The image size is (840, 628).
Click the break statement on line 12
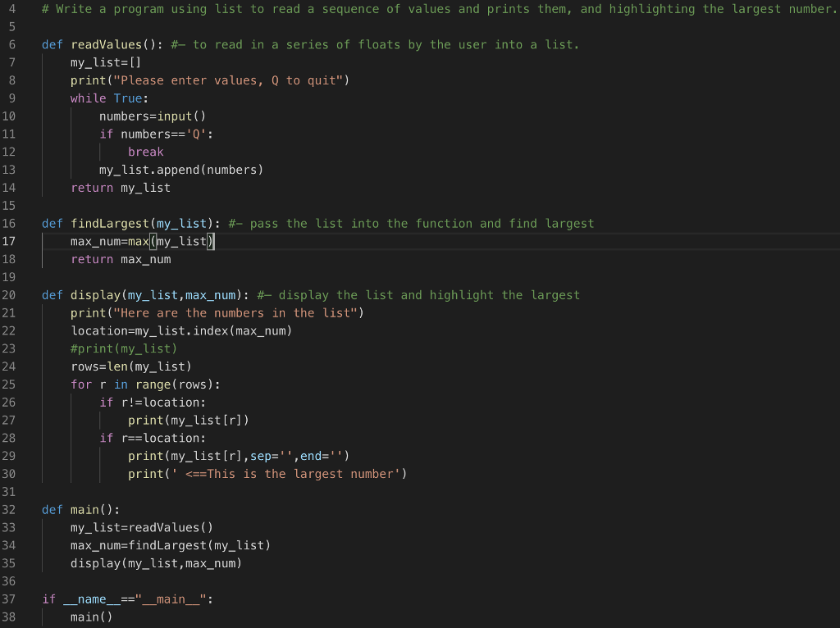pyautogui.click(x=146, y=152)
